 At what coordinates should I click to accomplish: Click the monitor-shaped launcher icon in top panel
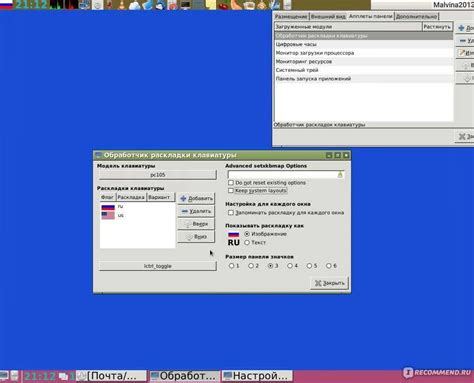[185, 5]
